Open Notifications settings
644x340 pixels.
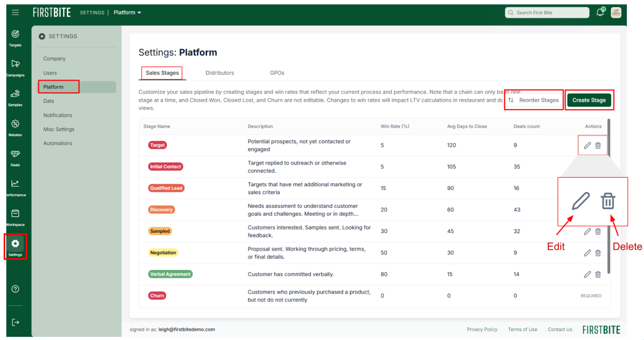click(x=58, y=115)
